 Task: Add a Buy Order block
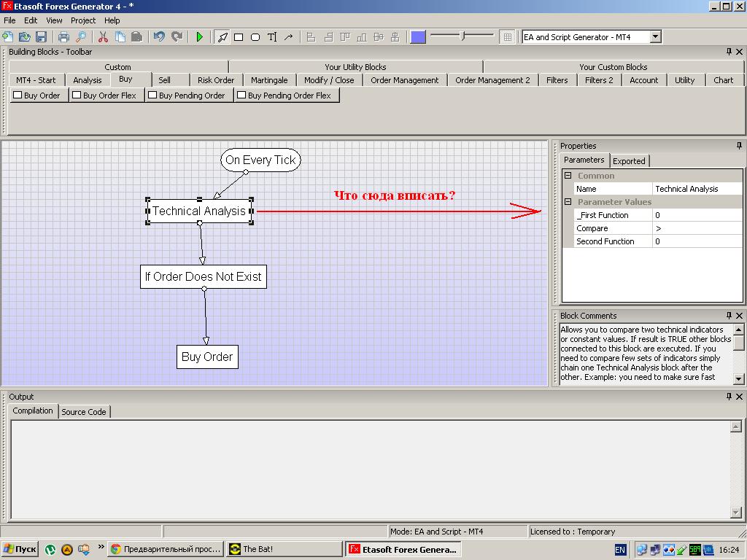coord(39,96)
